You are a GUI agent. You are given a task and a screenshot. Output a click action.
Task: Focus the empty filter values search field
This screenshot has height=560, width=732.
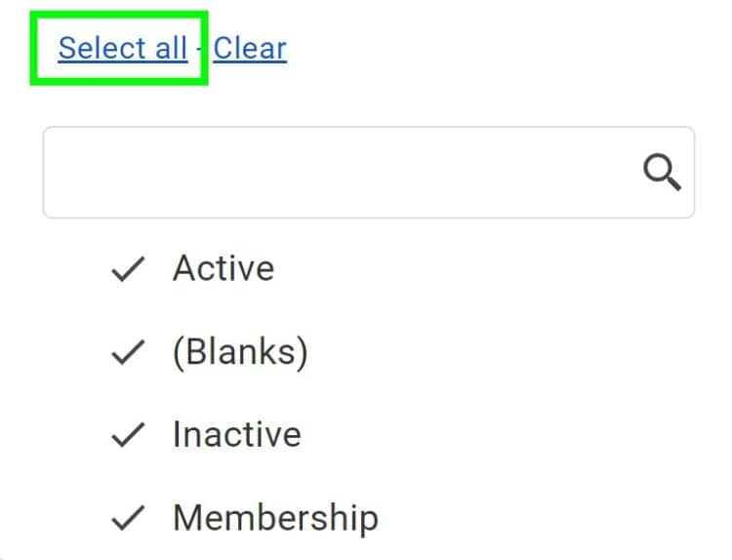(332, 173)
